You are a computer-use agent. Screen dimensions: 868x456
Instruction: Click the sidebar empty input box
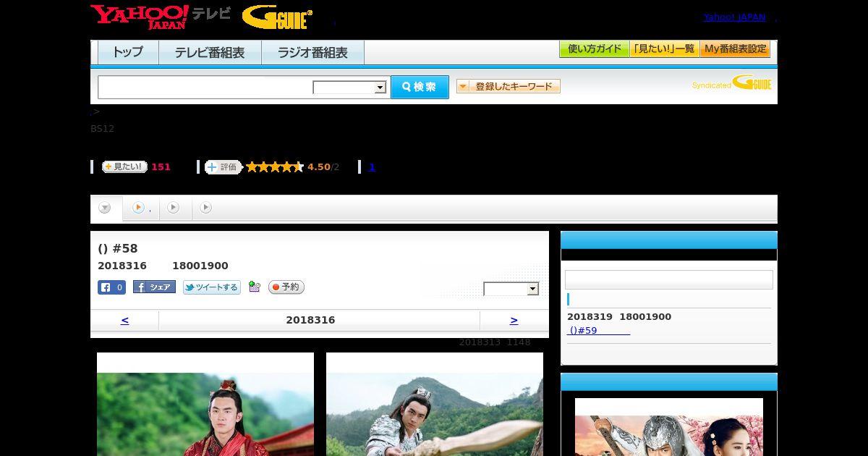tap(668, 279)
